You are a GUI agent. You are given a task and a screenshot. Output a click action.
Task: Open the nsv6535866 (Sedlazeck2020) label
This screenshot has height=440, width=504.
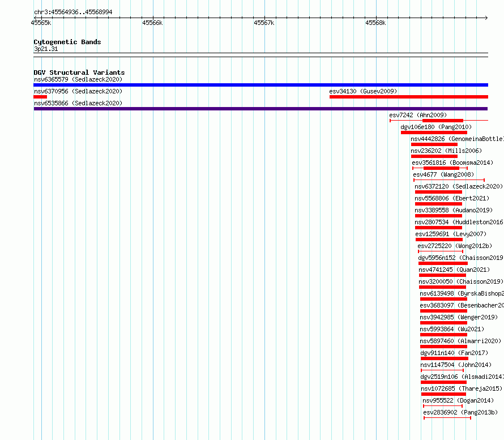pos(78,103)
